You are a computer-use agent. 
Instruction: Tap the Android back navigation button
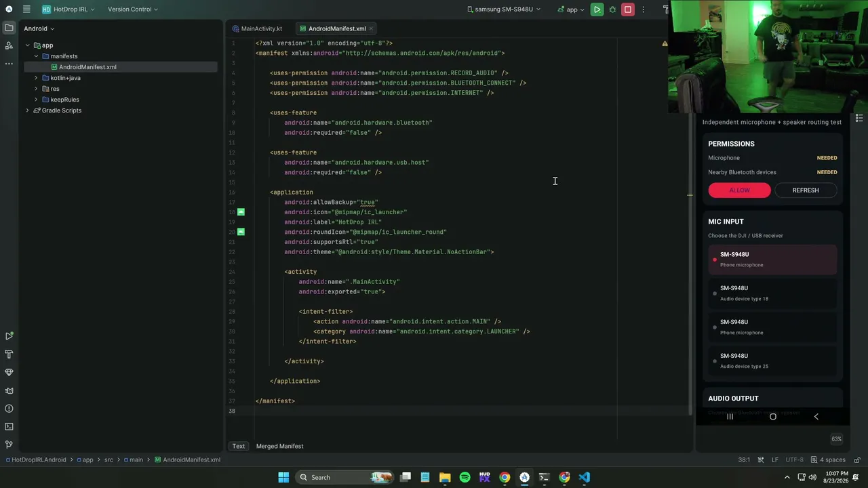pyautogui.click(x=816, y=417)
